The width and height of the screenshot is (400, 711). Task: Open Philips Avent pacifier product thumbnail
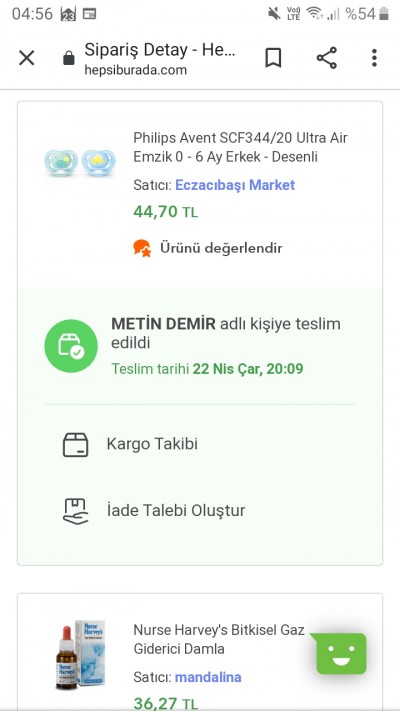click(80, 162)
